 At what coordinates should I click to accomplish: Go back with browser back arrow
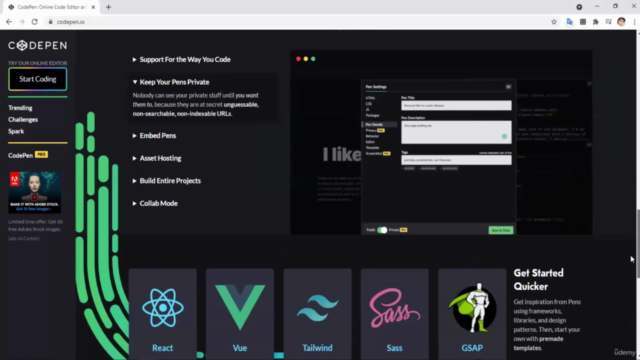coord(9,22)
